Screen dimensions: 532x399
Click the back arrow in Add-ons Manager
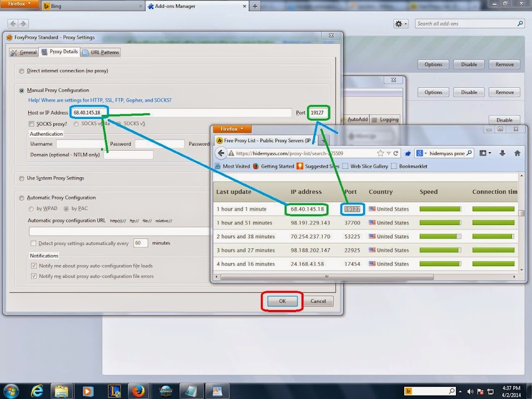click(13, 23)
